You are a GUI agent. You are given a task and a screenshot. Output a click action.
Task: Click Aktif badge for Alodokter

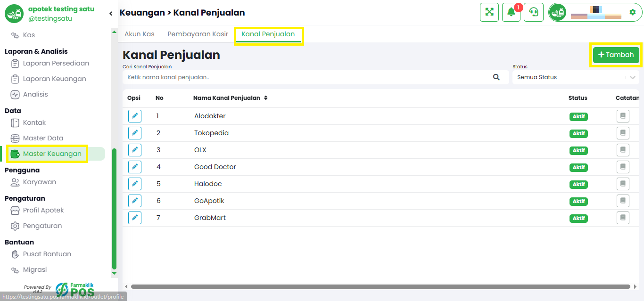[x=578, y=116]
